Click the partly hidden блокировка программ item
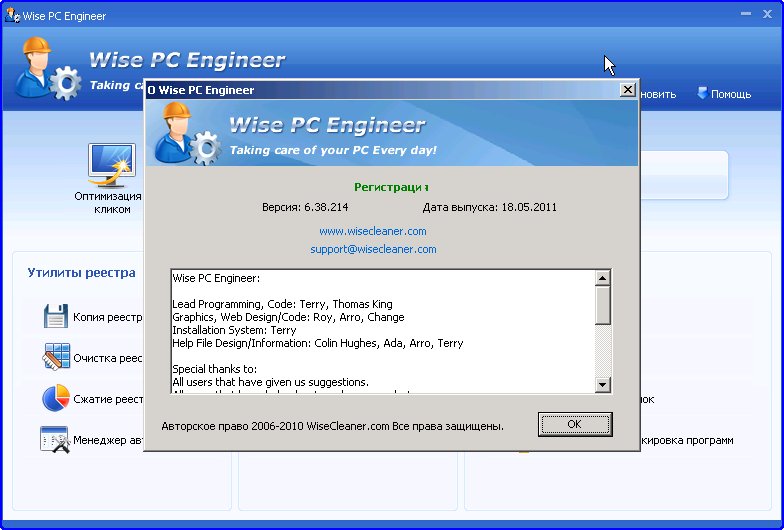This screenshot has height=530, width=784. (687, 440)
